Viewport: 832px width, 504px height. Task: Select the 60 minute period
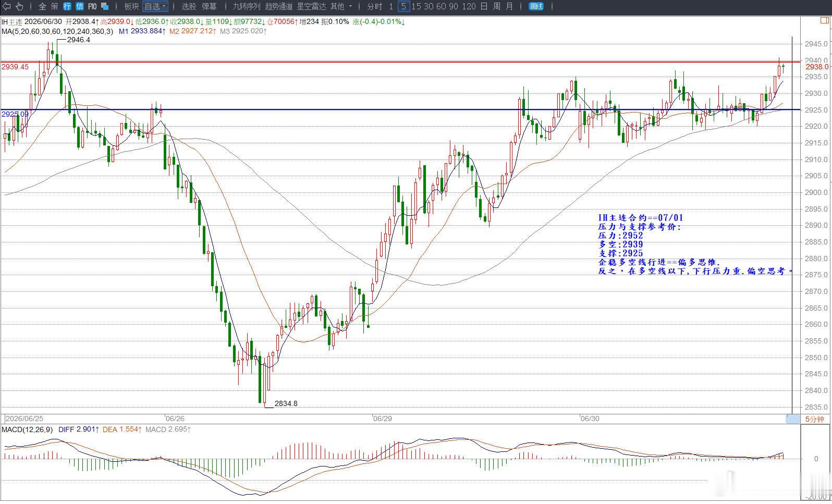441,6
